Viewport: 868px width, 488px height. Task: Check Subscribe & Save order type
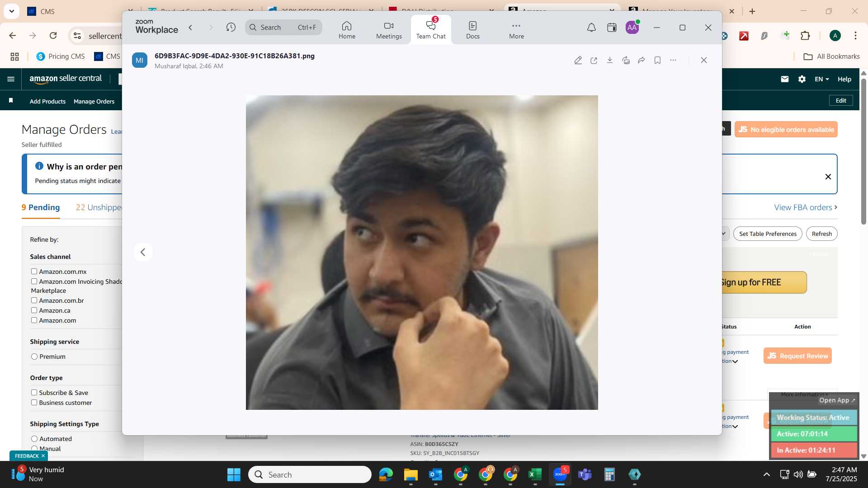click(34, 392)
